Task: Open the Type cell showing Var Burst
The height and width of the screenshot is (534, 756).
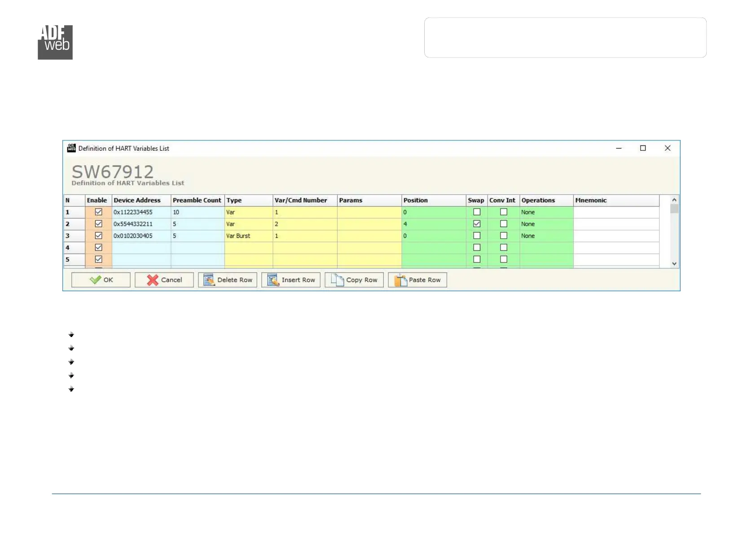Action: click(248, 236)
